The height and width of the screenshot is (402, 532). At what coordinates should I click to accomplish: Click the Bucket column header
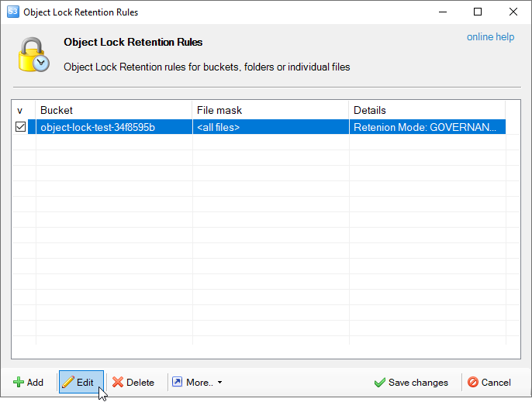(114, 110)
